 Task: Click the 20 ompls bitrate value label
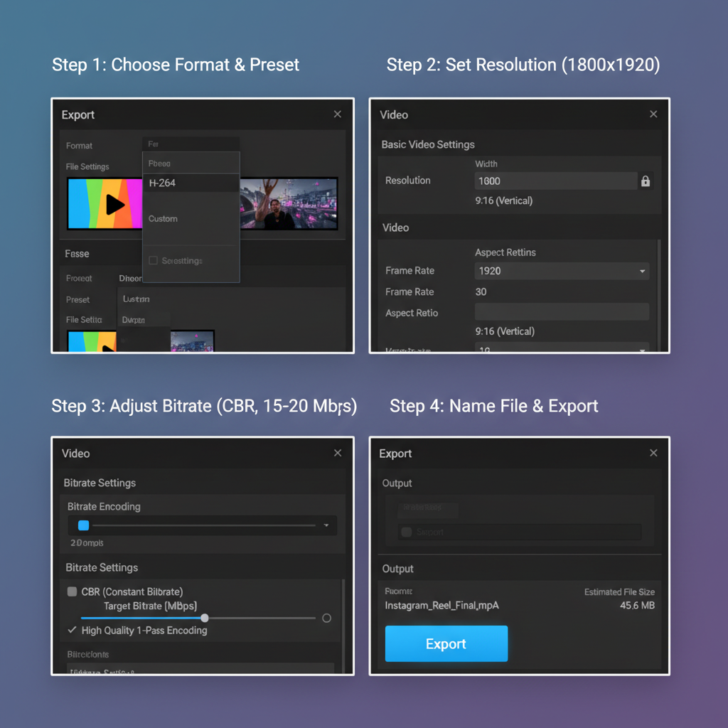coord(87,542)
